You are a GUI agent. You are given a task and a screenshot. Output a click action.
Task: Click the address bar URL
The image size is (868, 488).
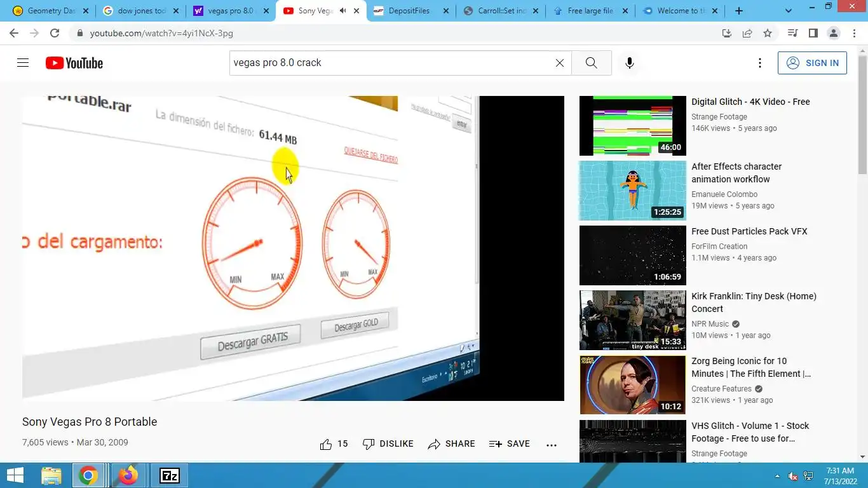[161, 33]
